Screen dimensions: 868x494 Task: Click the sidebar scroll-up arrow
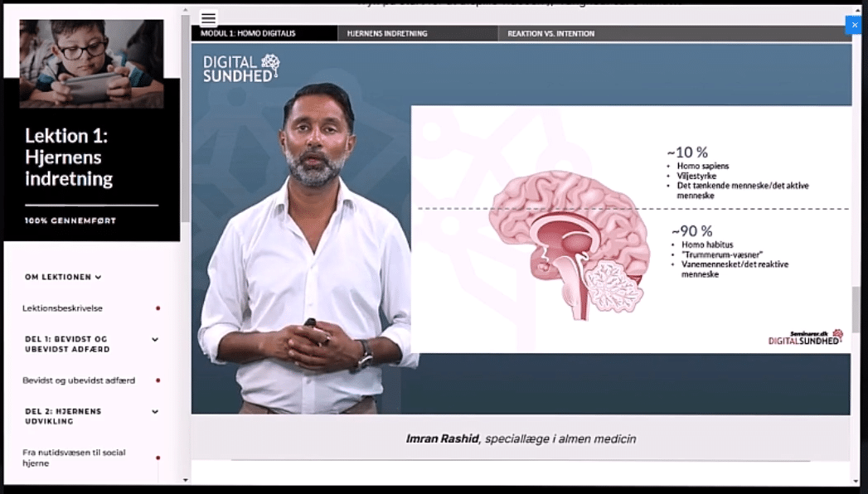coord(185,10)
